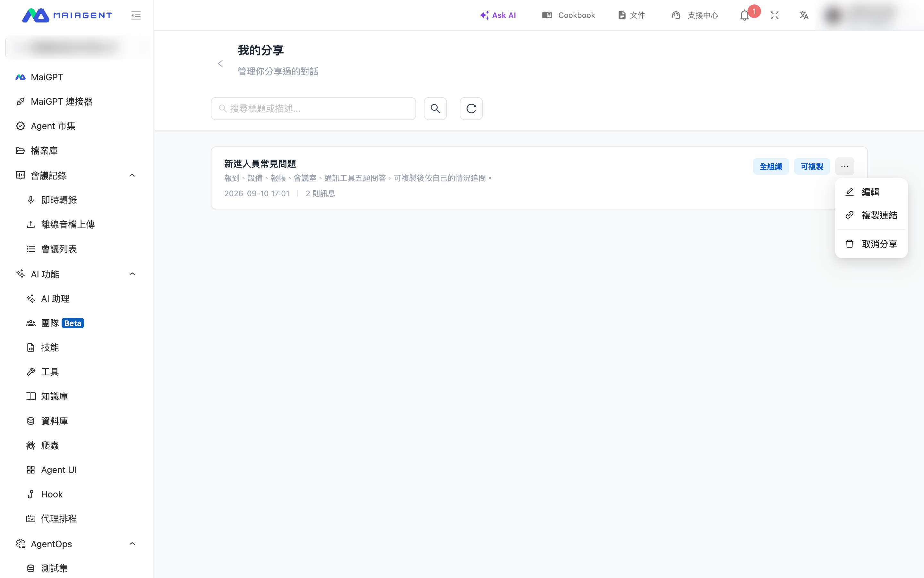Collapse the AI 功能 section
Screen dimensions: 924x578
(132, 274)
